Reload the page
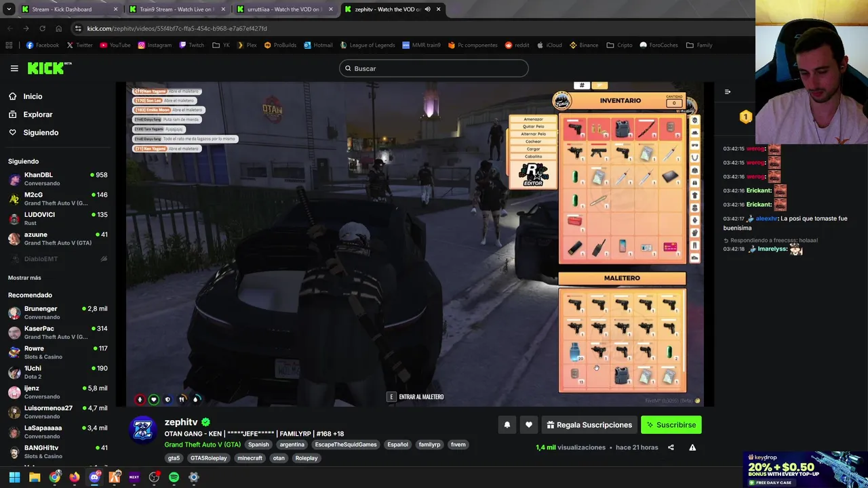This screenshot has width=868, height=488. (42, 28)
